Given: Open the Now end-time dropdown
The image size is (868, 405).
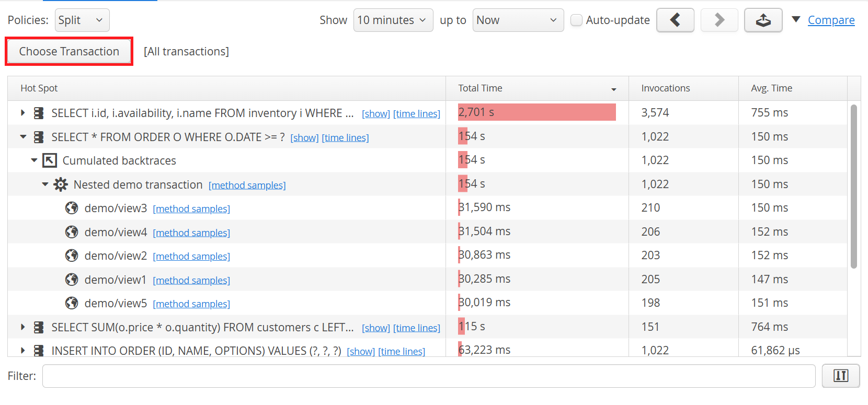Looking at the screenshot, I should (x=518, y=20).
